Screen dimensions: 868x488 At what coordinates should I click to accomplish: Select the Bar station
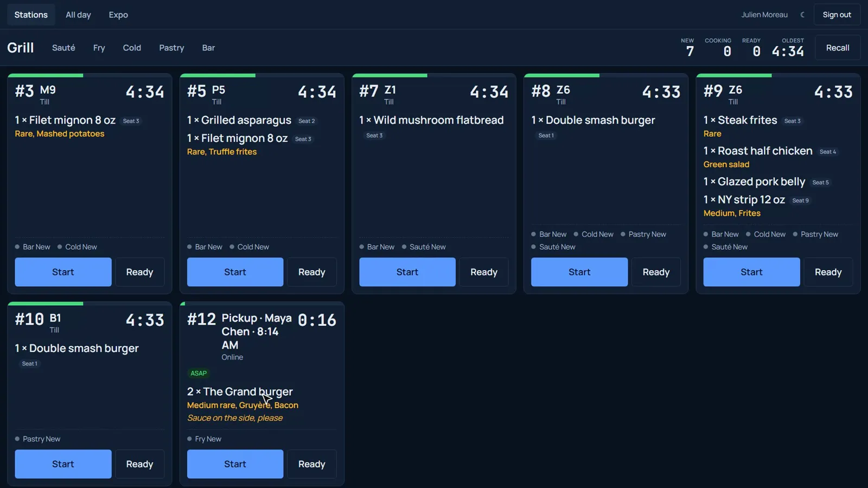208,48
